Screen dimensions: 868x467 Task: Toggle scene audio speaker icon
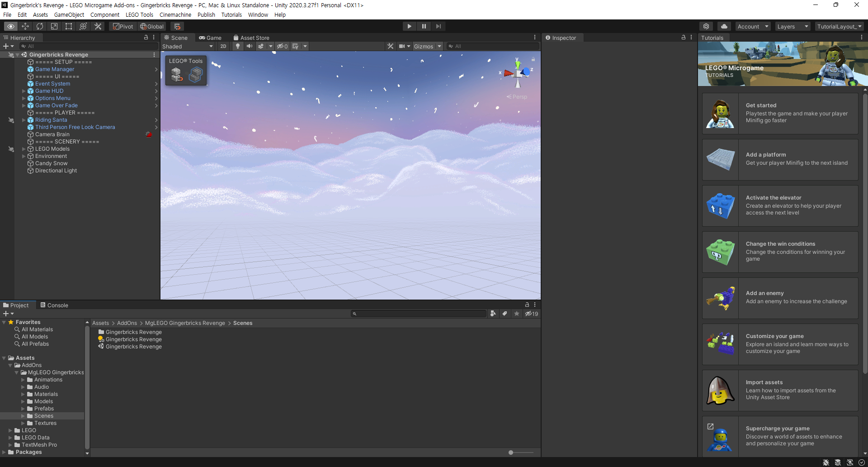tap(250, 46)
